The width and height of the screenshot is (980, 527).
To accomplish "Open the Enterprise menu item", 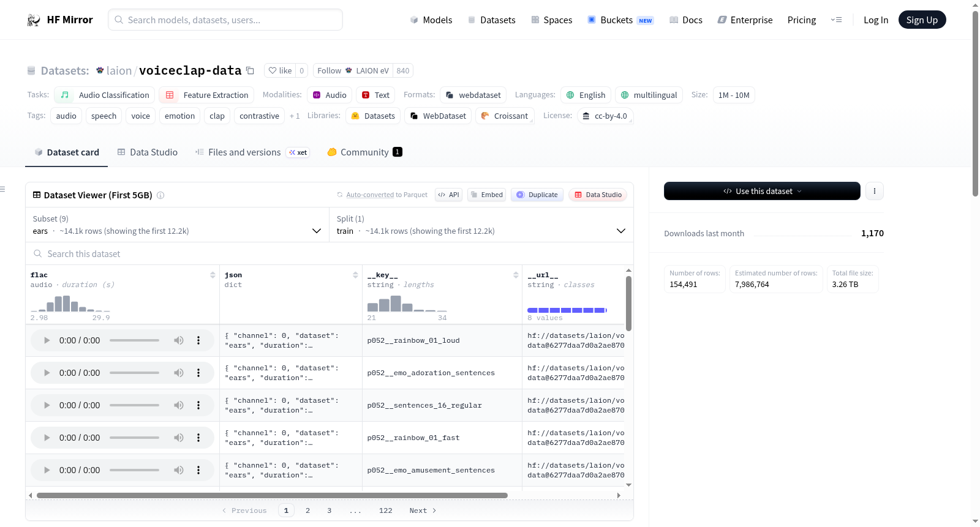I will pyautogui.click(x=745, y=20).
